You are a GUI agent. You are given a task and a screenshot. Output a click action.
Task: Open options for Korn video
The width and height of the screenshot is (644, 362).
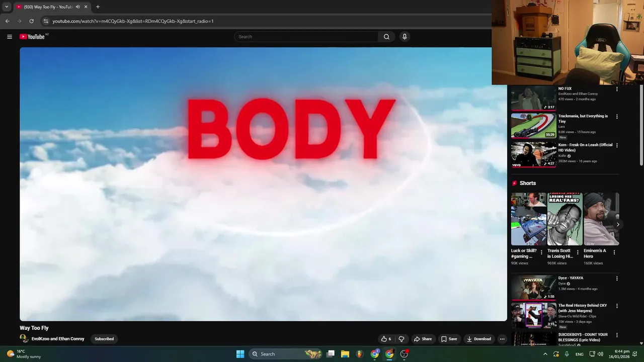(617, 145)
